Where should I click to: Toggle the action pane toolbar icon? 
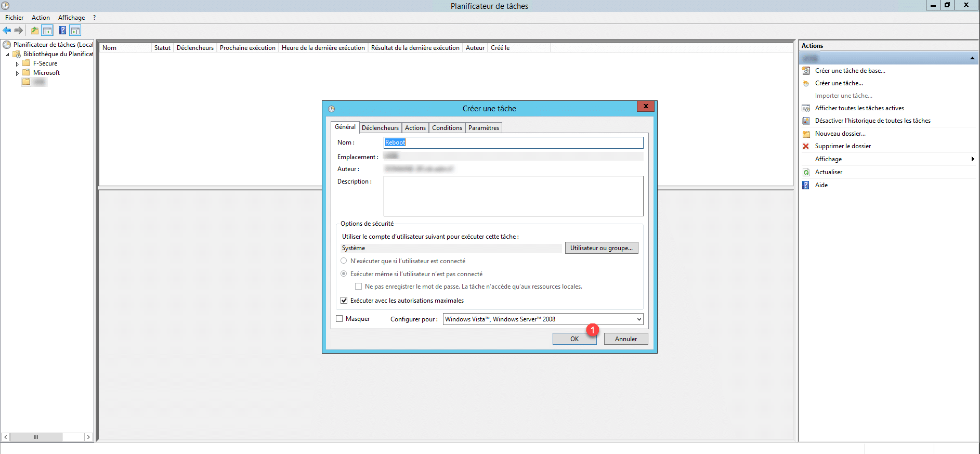75,31
